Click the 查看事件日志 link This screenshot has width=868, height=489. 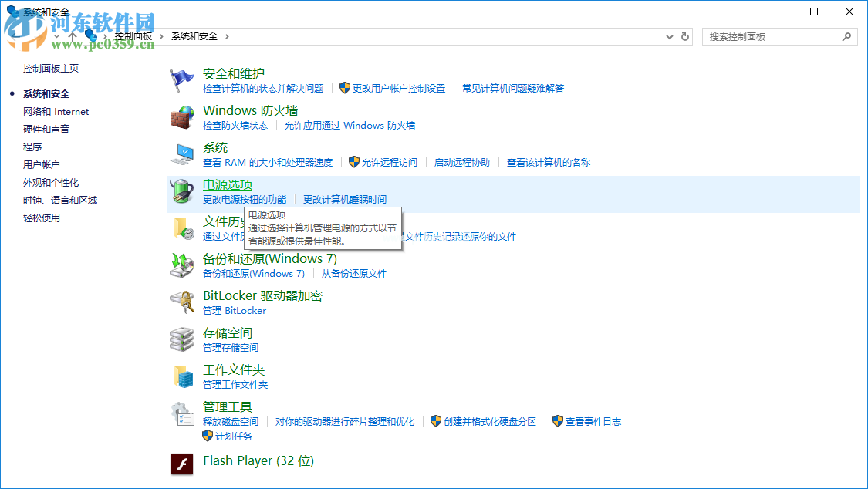592,421
